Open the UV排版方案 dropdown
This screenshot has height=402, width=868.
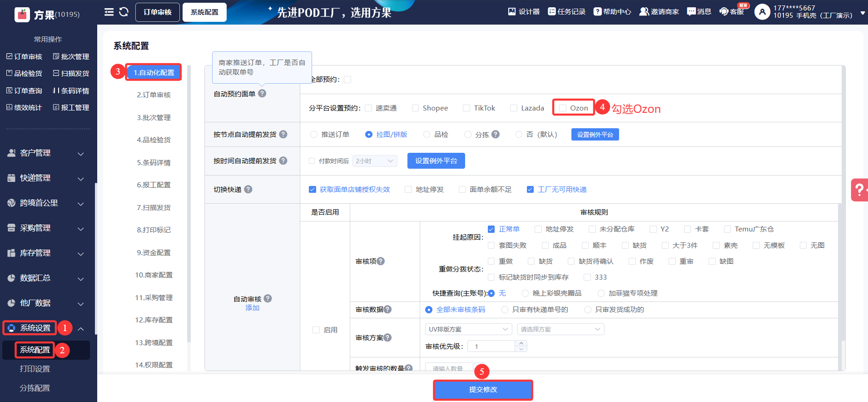tap(468, 329)
